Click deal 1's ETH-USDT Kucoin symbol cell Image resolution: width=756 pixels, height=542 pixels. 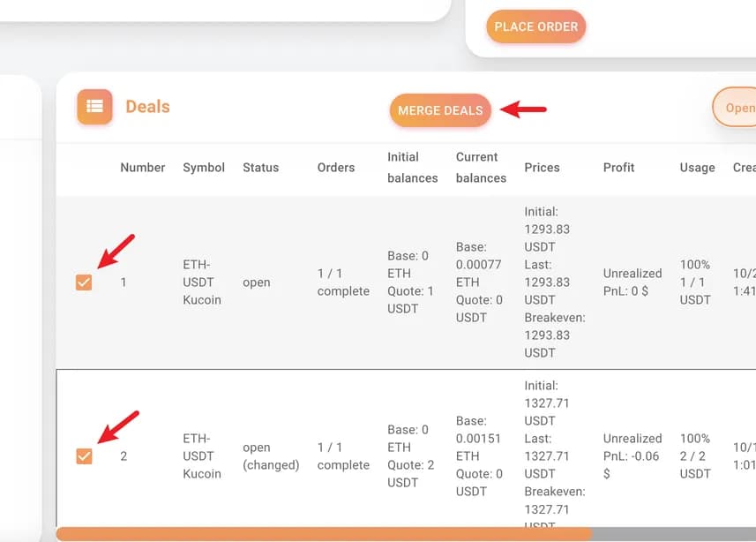click(202, 282)
